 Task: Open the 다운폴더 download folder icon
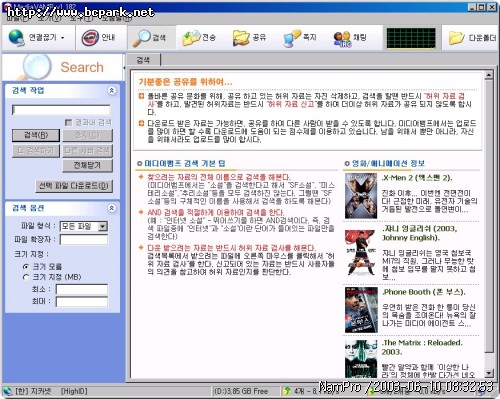(x=457, y=38)
